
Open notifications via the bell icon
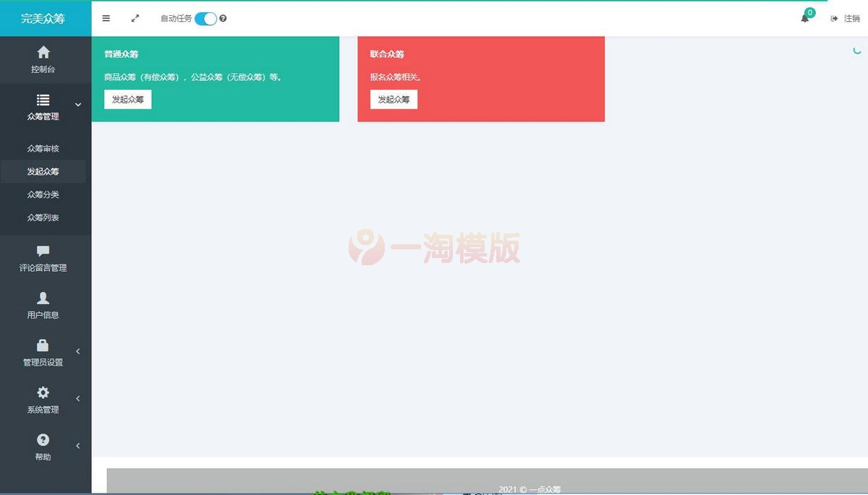tap(804, 18)
